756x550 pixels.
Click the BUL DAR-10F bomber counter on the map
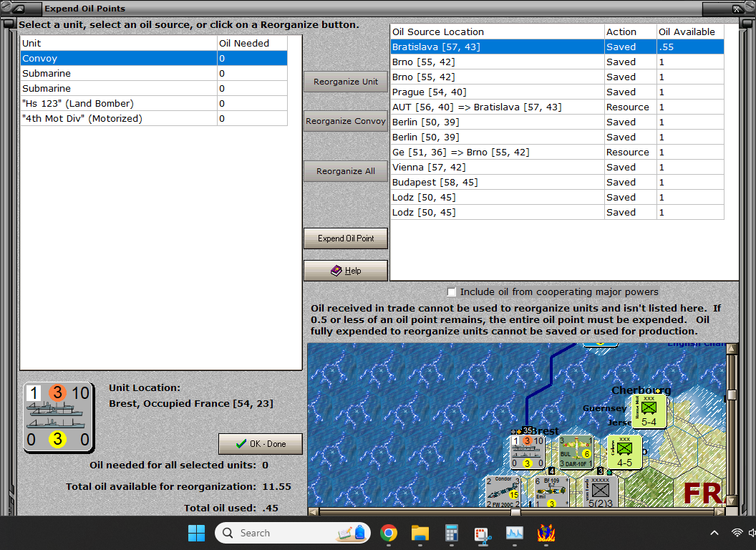tap(576, 452)
